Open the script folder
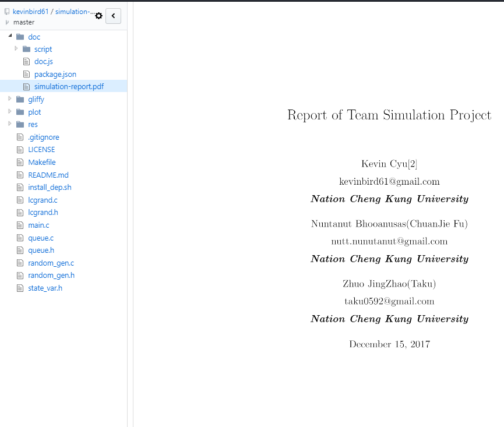504x427 pixels. (43, 49)
